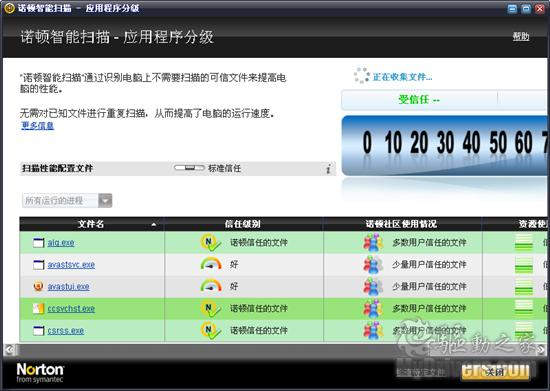Open the ccsvchst.exe file link
Image resolution: width=550 pixels, height=391 pixels.
[71, 309]
